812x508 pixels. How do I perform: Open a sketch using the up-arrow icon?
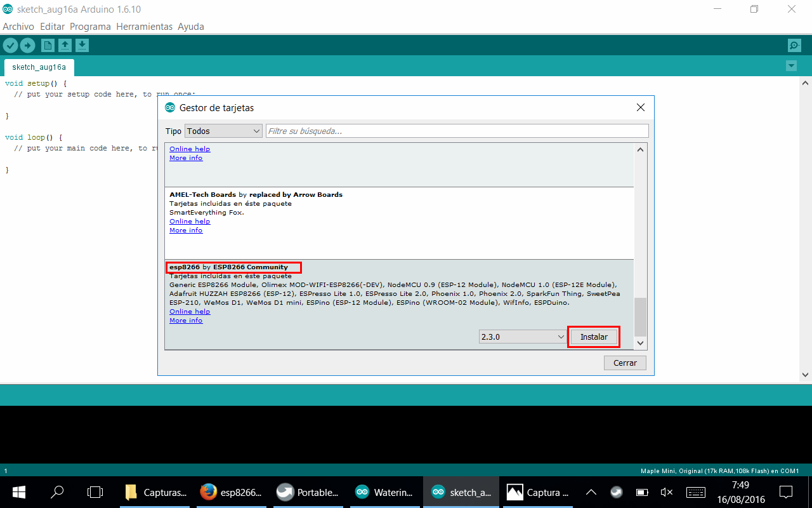click(65, 45)
